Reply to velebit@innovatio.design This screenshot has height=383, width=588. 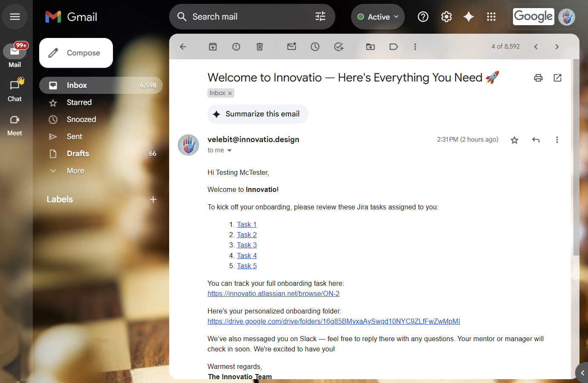536,139
